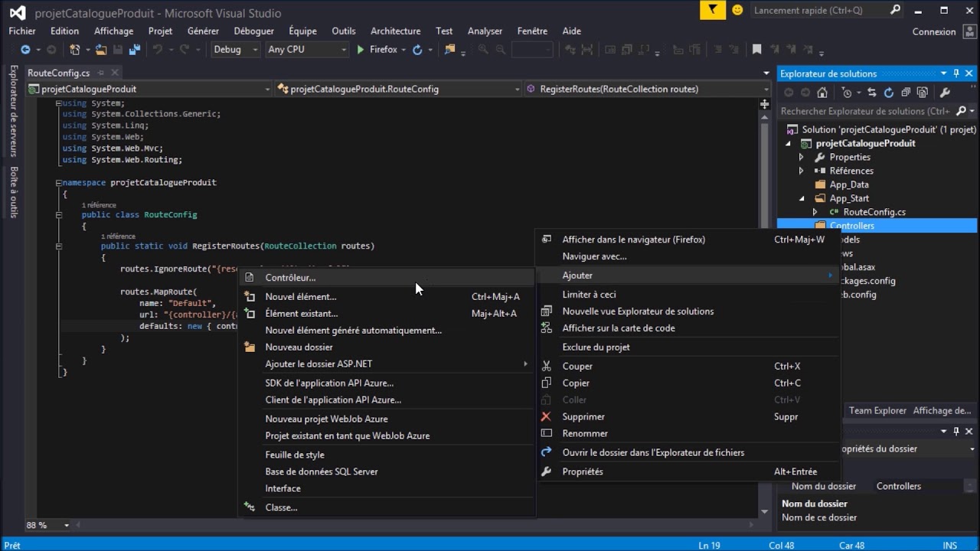Open the Boîte à outils side tab
The height and width of the screenshot is (551, 980).
(13, 192)
